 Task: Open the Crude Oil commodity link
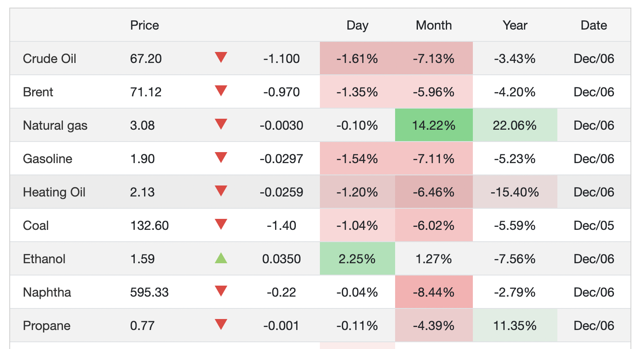pyautogui.click(x=49, y=59)
